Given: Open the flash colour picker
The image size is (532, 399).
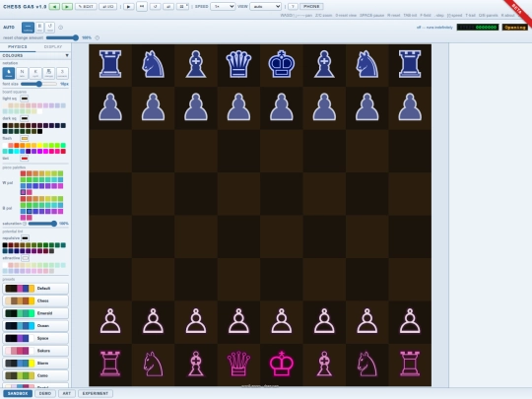Looking at the screenshot, I should (x=24, y=139).
